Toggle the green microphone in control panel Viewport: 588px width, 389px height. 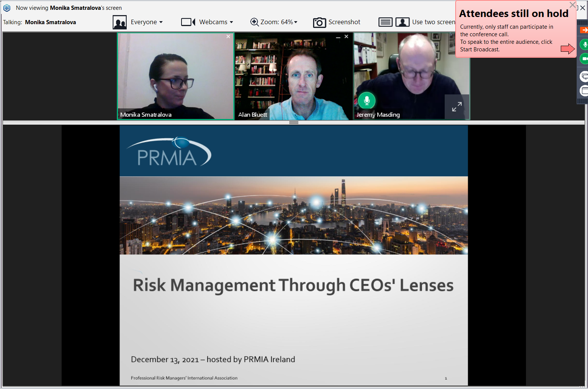click(x=584, y=45)
